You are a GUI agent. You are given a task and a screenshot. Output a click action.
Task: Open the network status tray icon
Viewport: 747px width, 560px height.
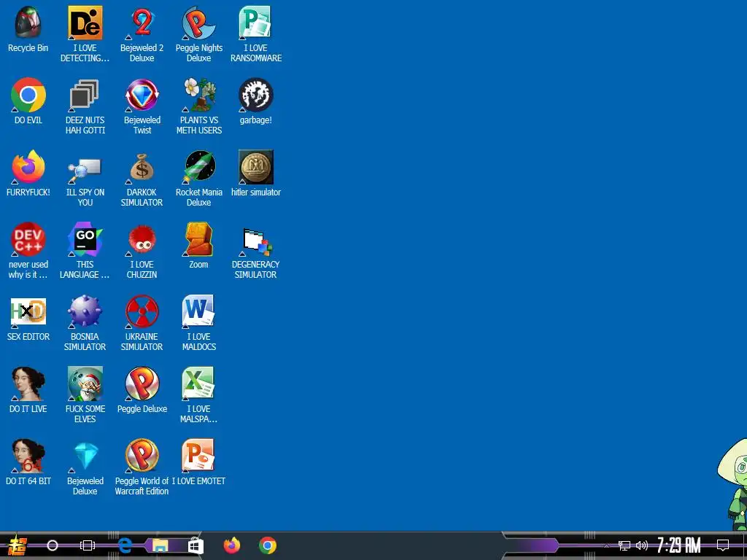624,545
